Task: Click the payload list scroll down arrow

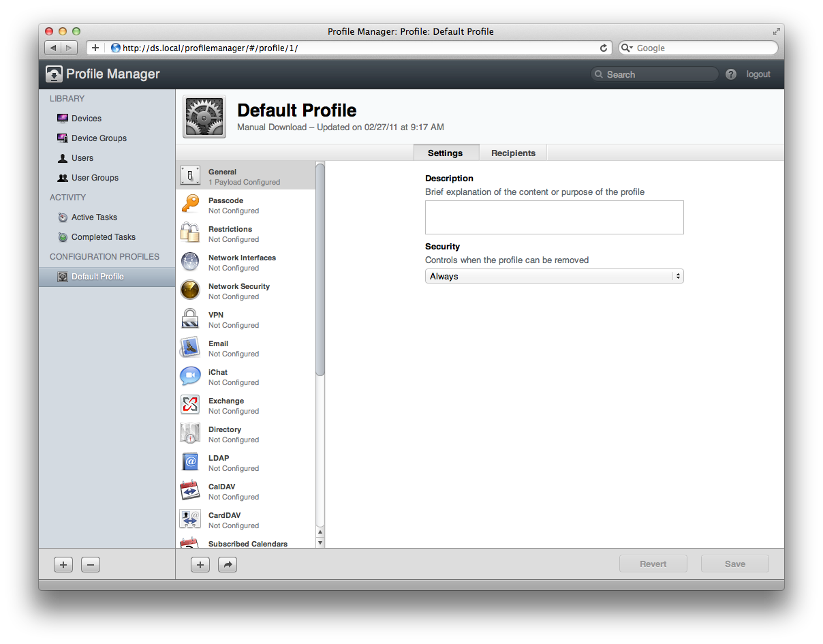Action: 321,543
